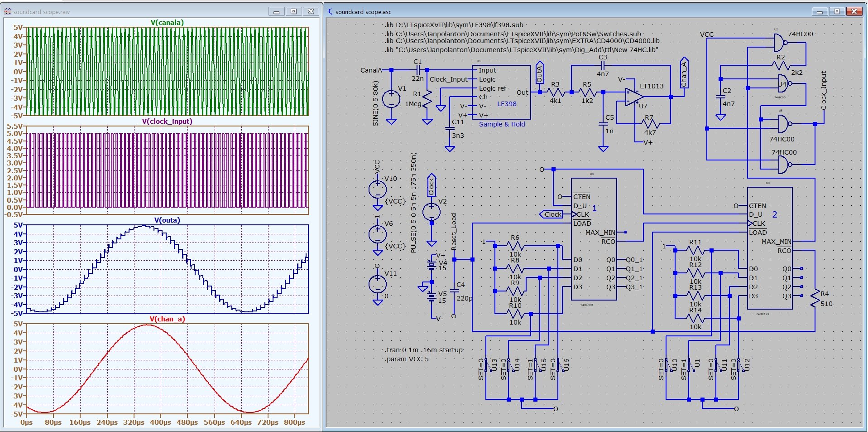Image resolution: width=868 pixels, height=432 pixels.
Task: Select the SINE(0 5 80k) source value text
Action: 375,103
